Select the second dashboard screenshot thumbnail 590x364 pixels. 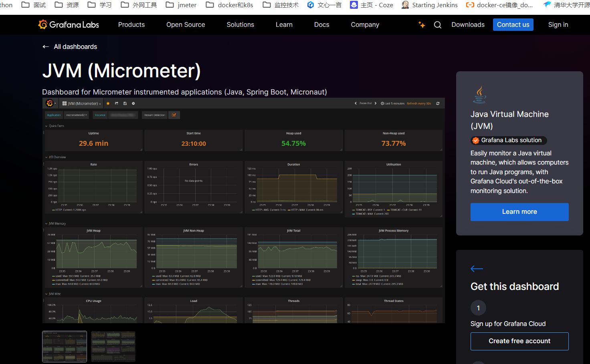tap(113, 346)
